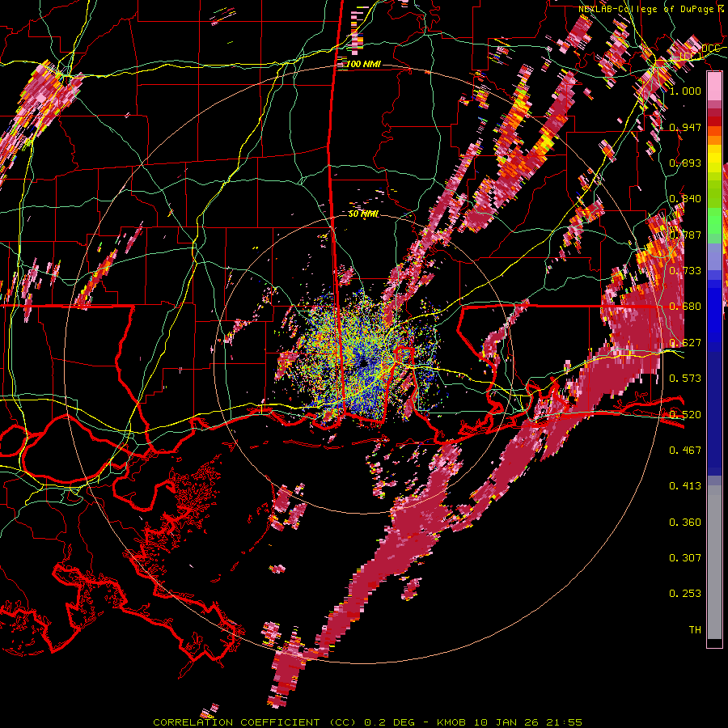Click the Correlation Coefficient KMOB caption

coord(367,722)
